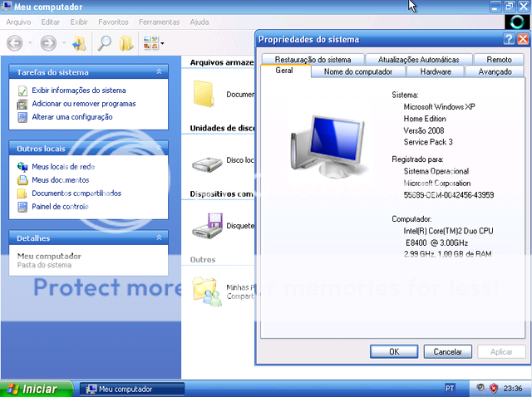Click Adicionar ou remover programas link
The width and height of the screenshot is (532, 397).
(x=83, y=104)
